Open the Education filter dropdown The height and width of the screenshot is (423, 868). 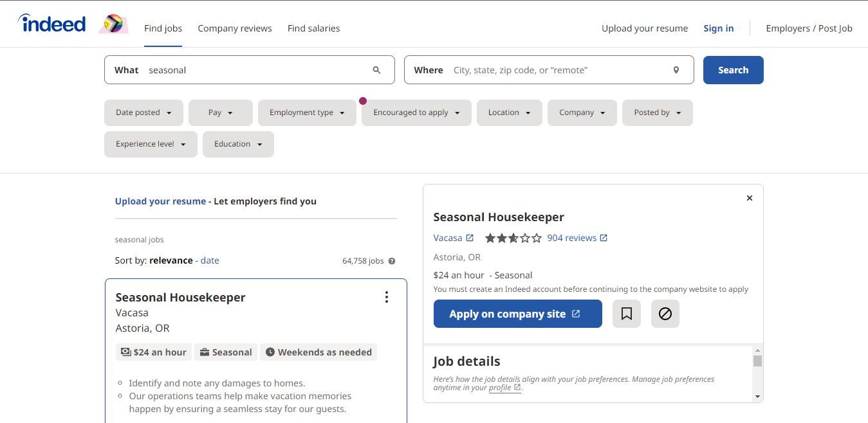click(237, 143)
